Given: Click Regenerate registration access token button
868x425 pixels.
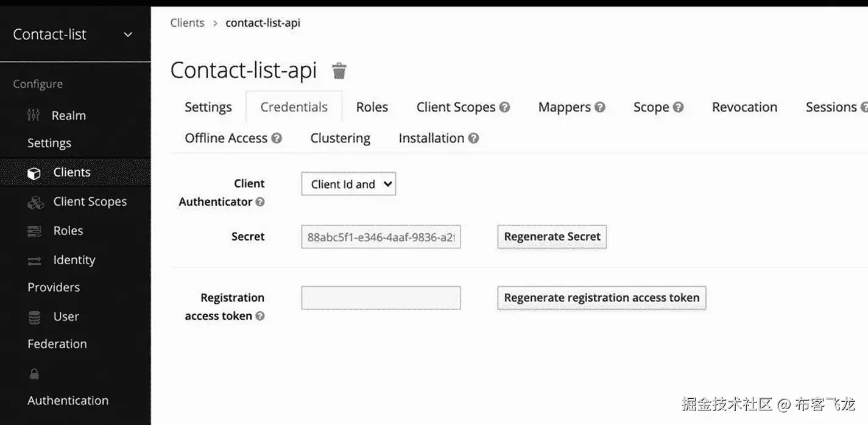Looking at the screenshot, I should (x=601, y=298).
